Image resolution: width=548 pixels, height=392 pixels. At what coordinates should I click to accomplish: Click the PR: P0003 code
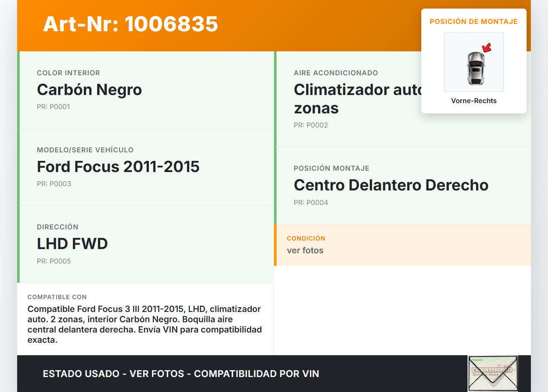click(54, 184)
